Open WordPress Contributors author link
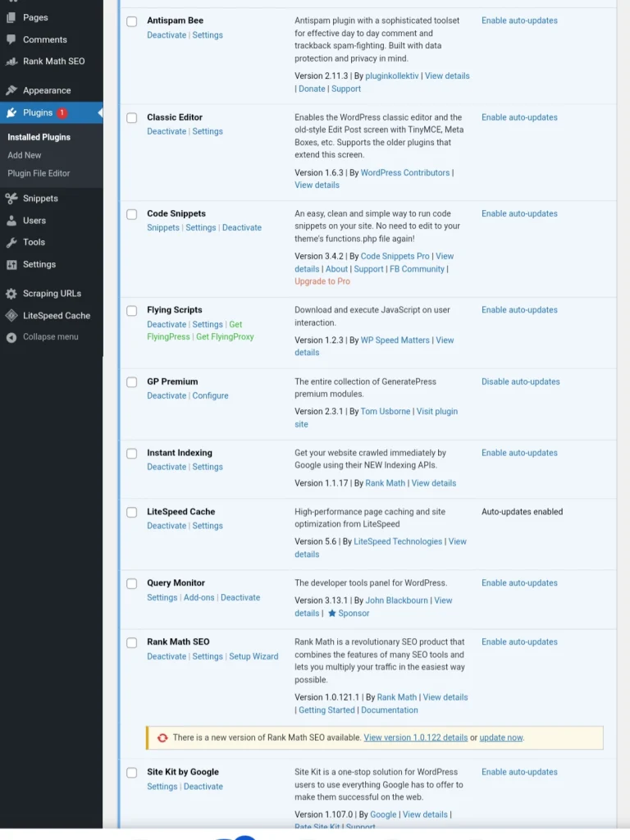 click(x=405, y=173)
